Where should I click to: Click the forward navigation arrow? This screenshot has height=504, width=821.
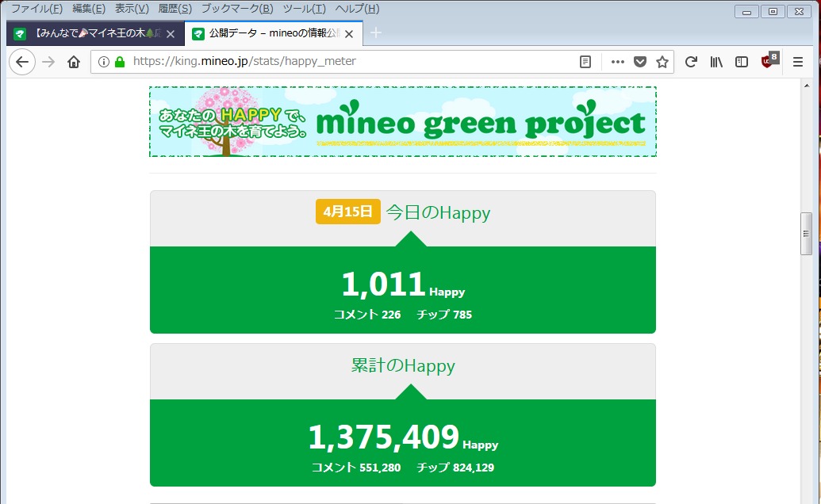[x=48, y=62]
